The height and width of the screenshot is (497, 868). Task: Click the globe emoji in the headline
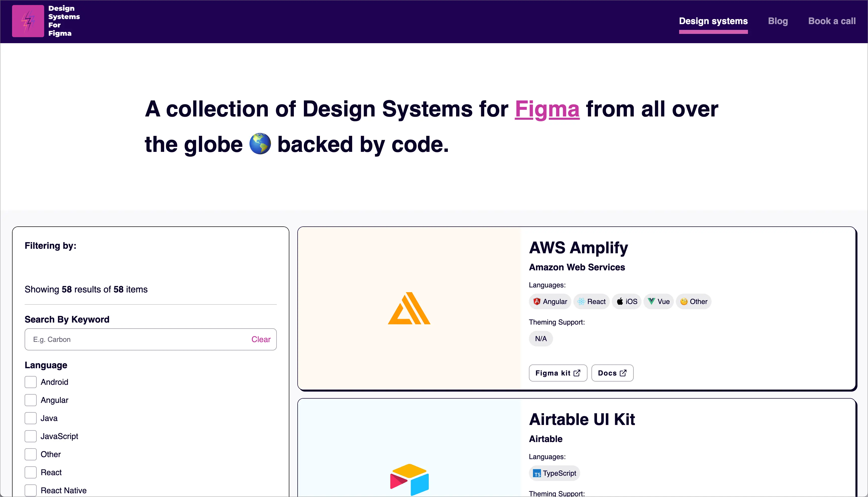click(x=260, y=144)
